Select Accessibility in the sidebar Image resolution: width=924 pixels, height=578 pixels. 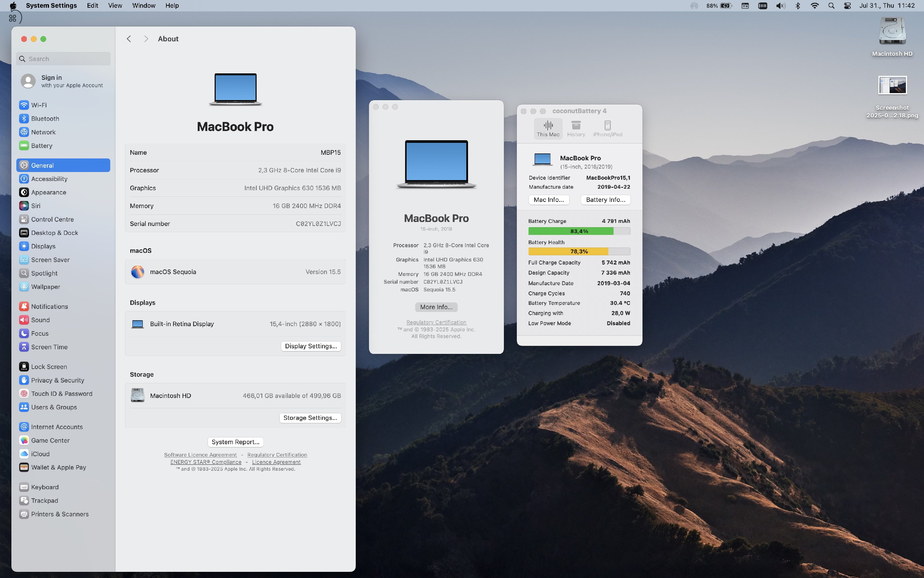tap(63, 179)
